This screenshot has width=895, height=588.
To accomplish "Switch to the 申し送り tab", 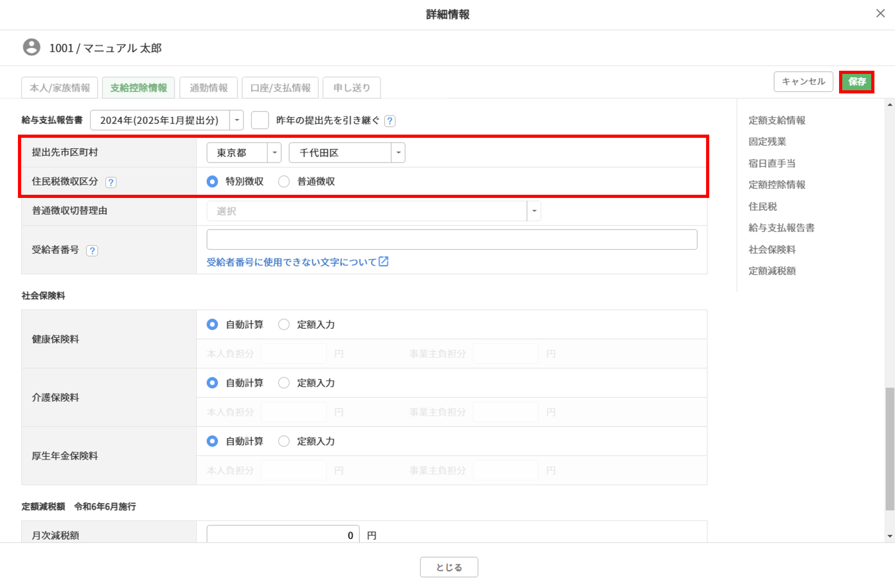I will click(351, 88).
